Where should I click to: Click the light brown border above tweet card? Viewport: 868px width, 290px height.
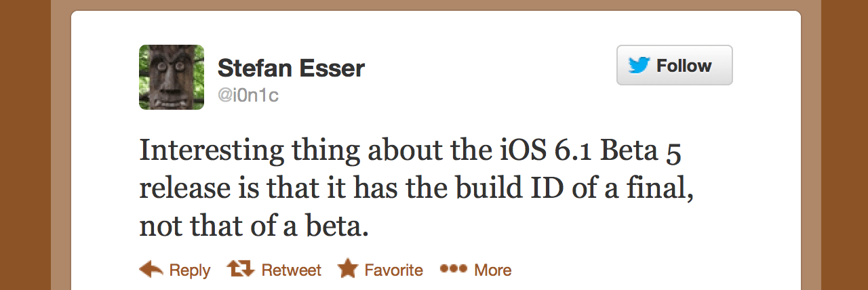point(434,5)
